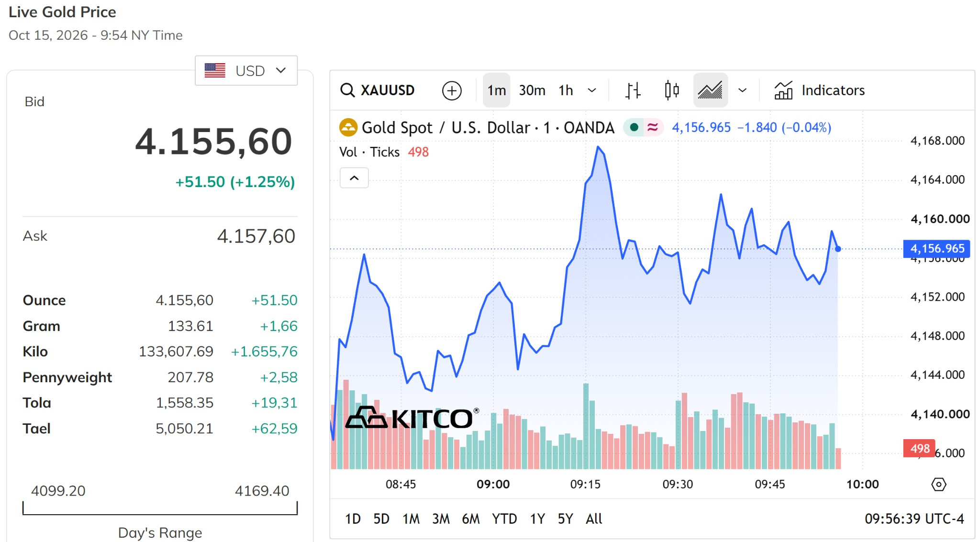Select the area chart style icon
The height and width of the screenshot is (542, 980).
tap(710, 90)
